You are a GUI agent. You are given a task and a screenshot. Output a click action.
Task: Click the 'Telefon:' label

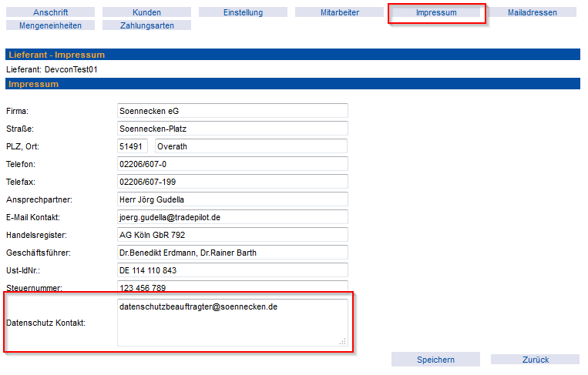point(21,164)
